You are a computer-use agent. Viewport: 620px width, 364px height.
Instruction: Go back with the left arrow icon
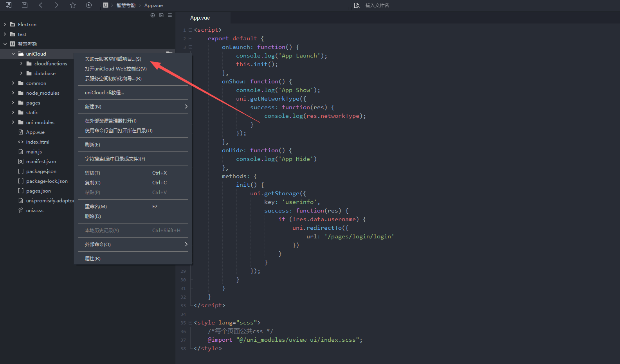41,5
